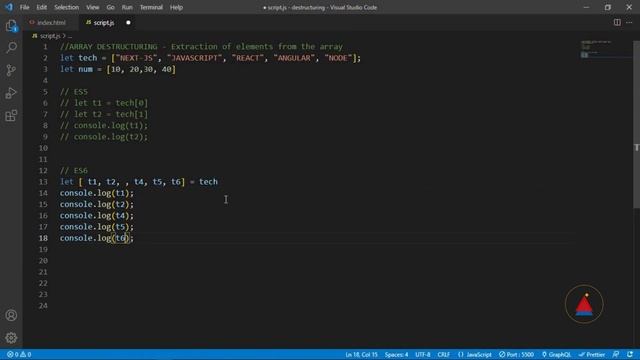The height and width of the screenshot is (360, 640).
Task: Open errors and warnings in status bar
Action: click(19, 355)
